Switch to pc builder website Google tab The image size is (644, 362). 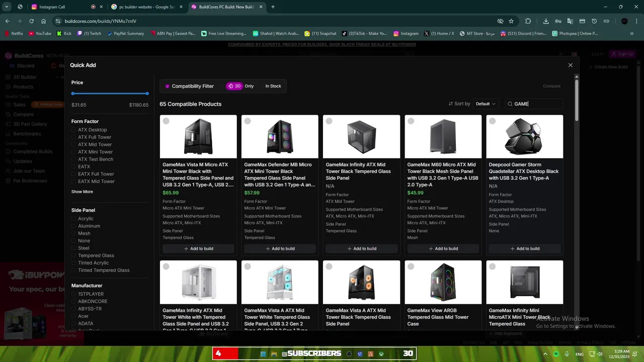pos(146,7)
